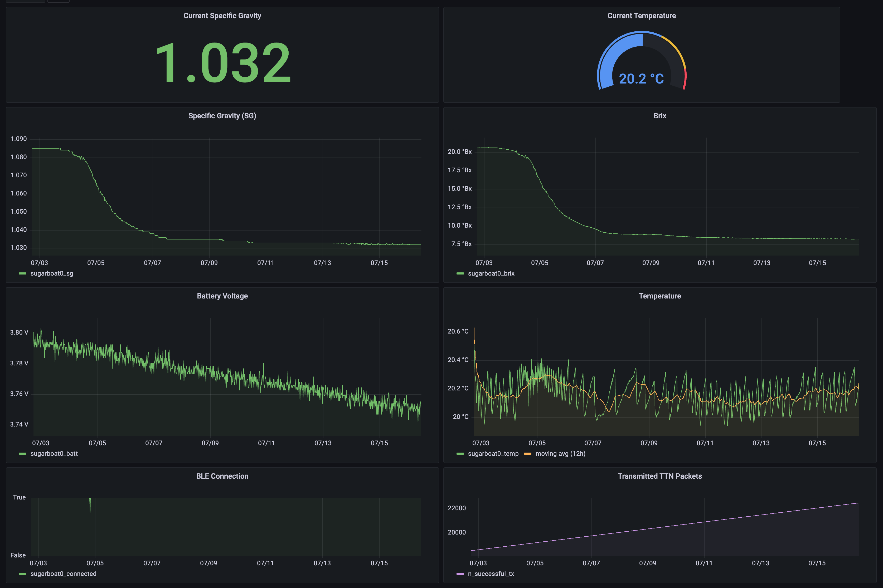Toggle the sugarboat0_temp series in legend

pos(493,453)
